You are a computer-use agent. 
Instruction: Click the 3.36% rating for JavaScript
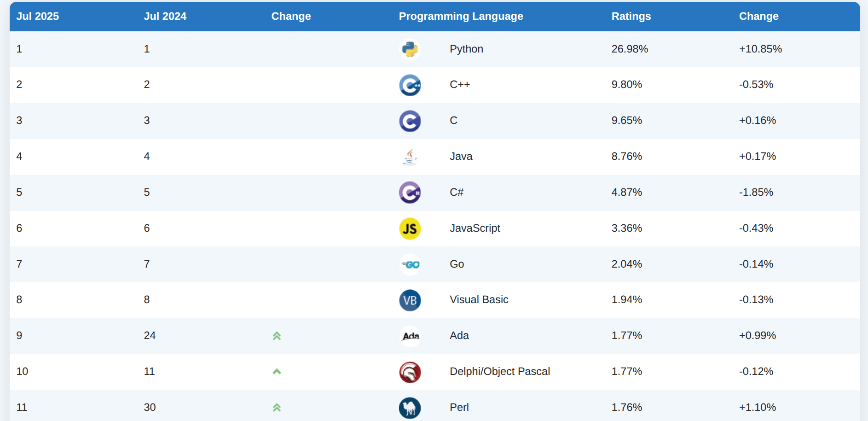click(626, 228)
